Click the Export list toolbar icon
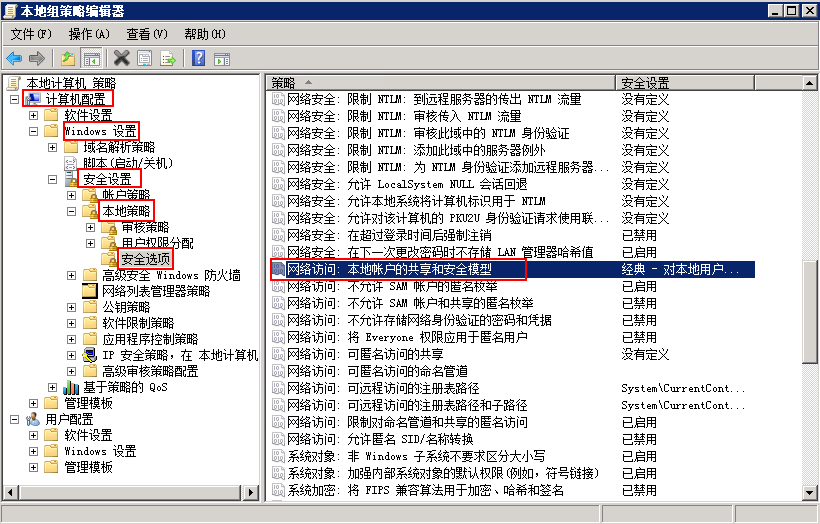This screenshot has width=820, height=524. [x=168, y=58]
